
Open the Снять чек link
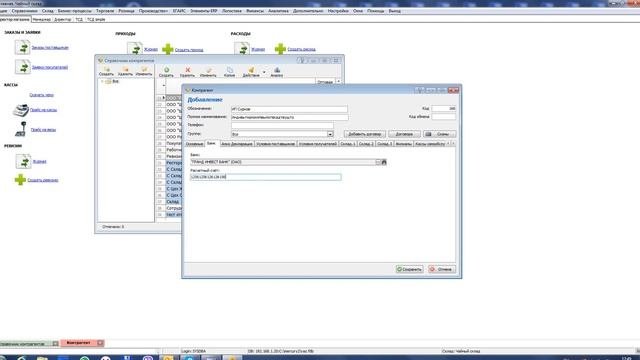pyautogui.click(x=42, y=95)
